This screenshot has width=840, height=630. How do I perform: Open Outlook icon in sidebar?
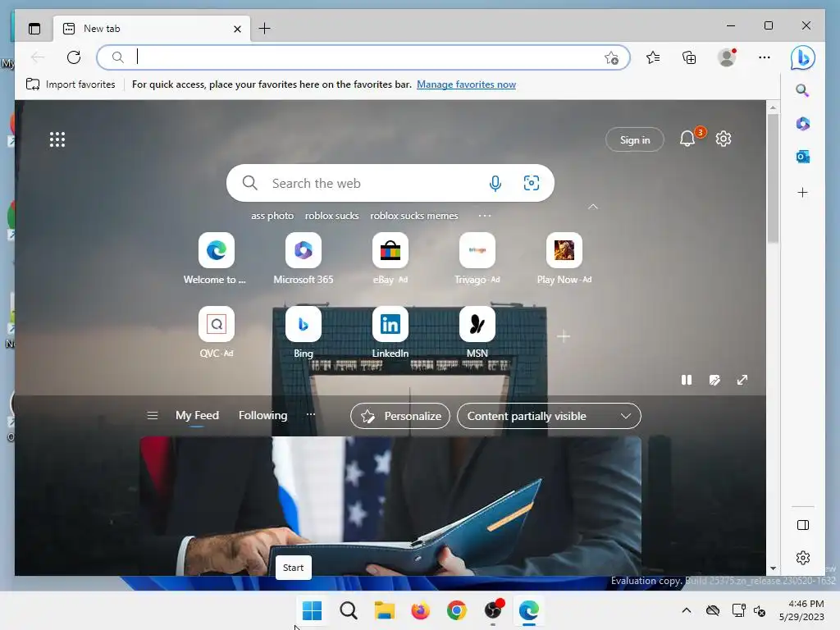coord(802,157)
